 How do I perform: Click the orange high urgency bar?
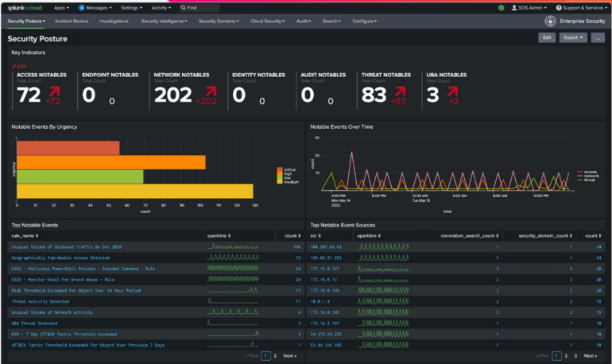[111, 162]
